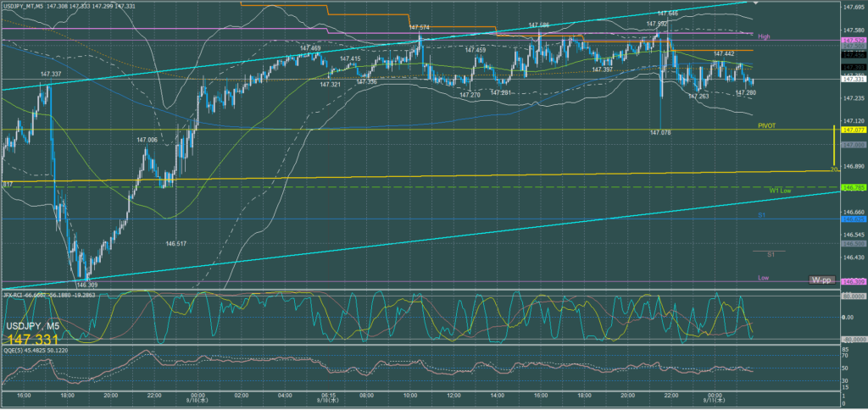
Task: Click the 06:15 time marker on axis
Action: pos(331,395)
